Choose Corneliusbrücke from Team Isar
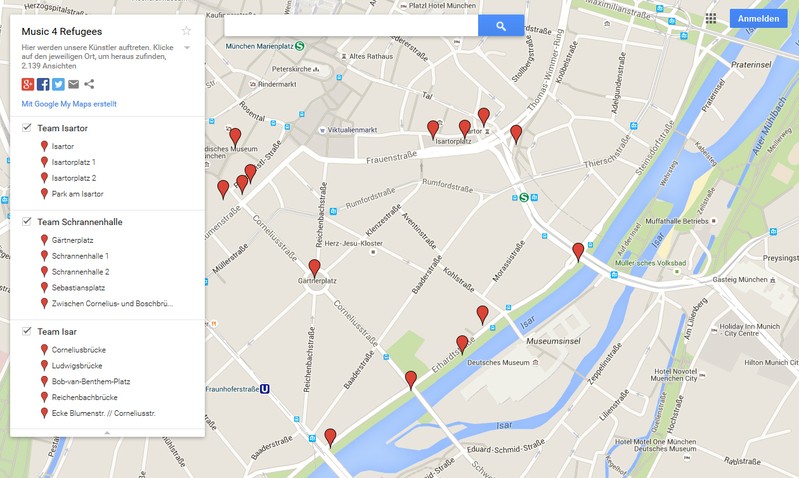 pos(78,350)
